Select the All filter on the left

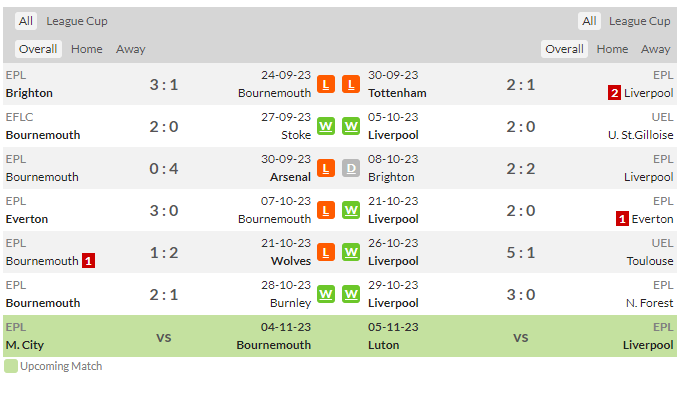click(x=26, y=21)
